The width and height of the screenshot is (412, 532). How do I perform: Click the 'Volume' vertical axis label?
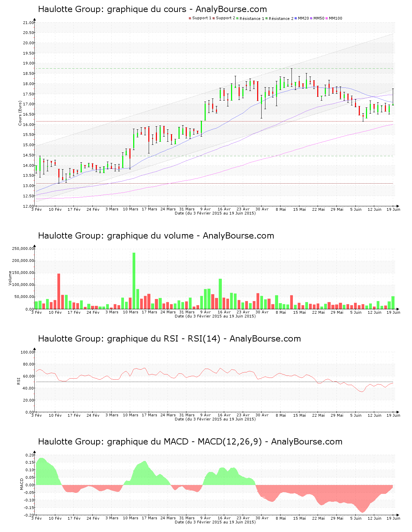(10, 278)
